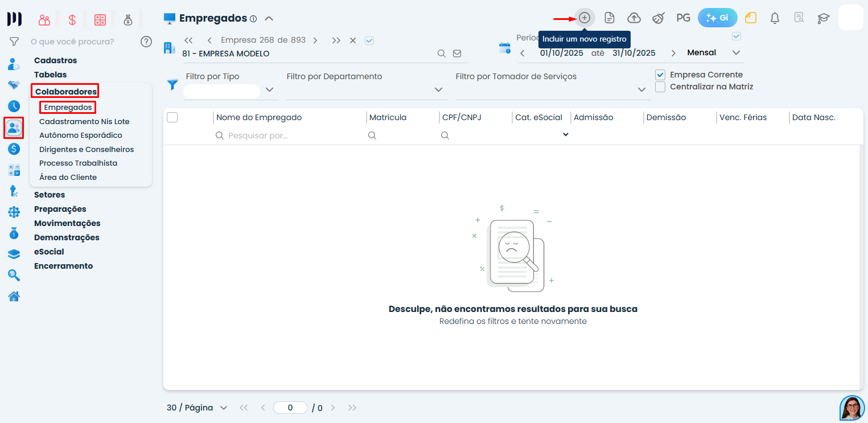This screenshot has height=423, width=868.
Task: Select Autônomo Esporádico submenu item
Action: coord(81,135)
